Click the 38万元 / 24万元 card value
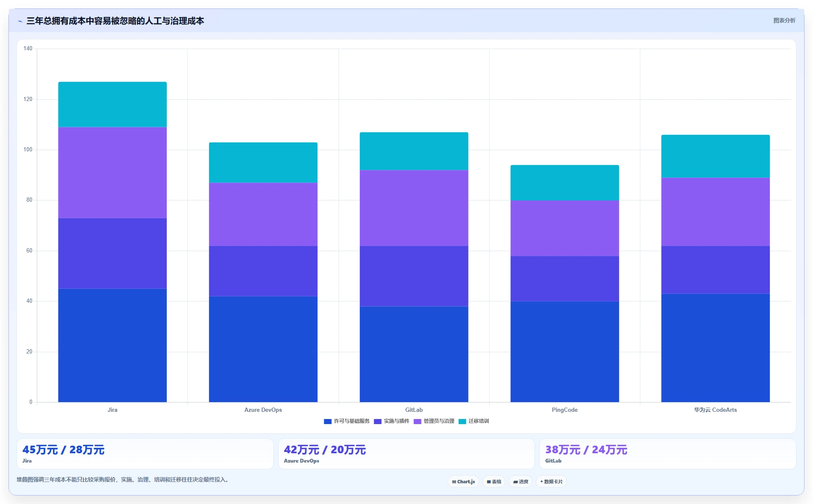The image size is (813, 504). [586, 450]
